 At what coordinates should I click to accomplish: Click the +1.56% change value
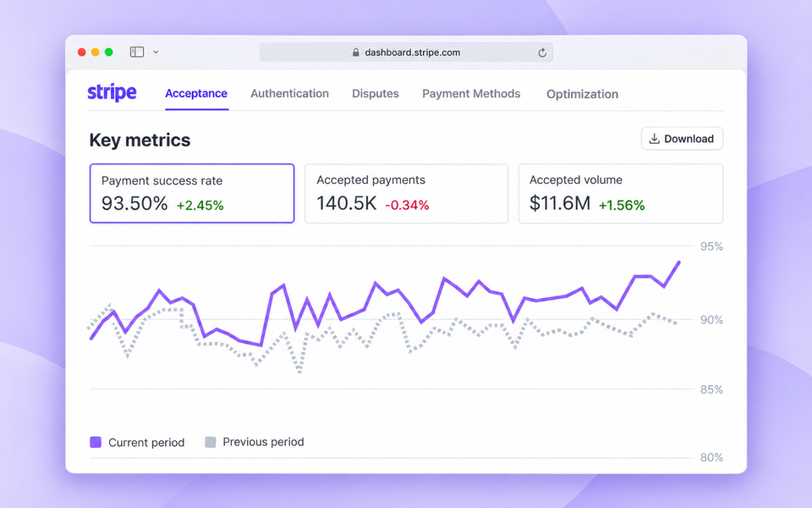[622, 205]
